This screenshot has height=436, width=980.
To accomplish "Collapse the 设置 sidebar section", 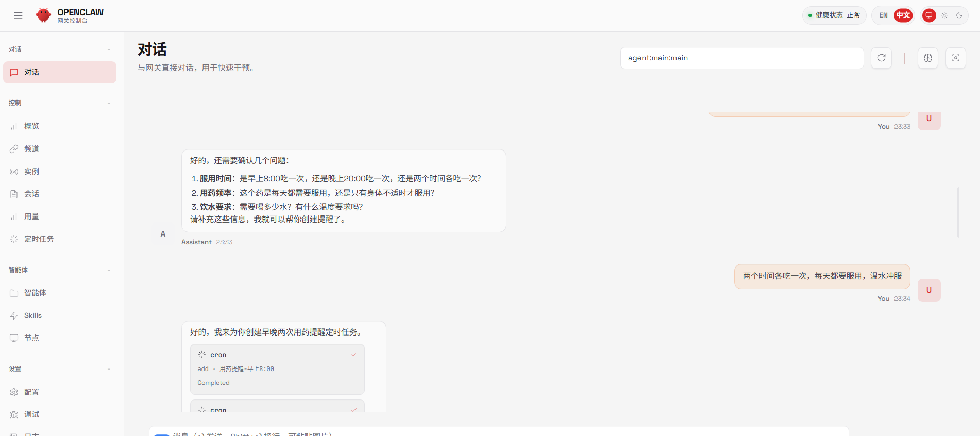I will 109,369.
